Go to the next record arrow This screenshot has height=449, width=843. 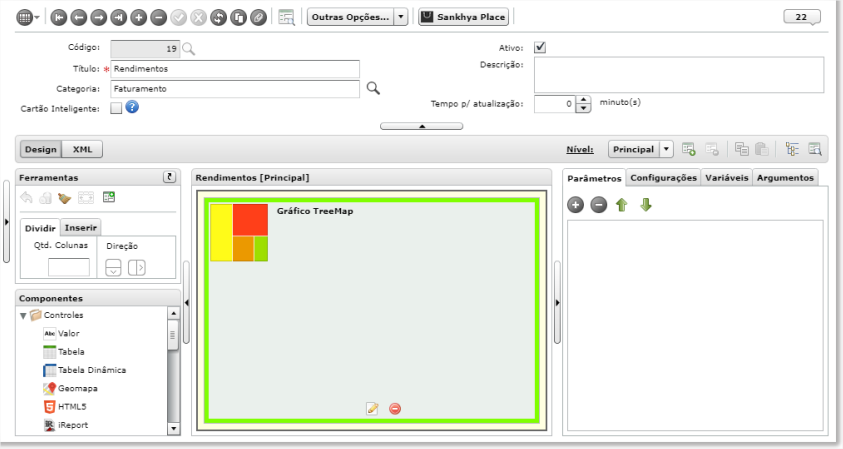point(98,18)
